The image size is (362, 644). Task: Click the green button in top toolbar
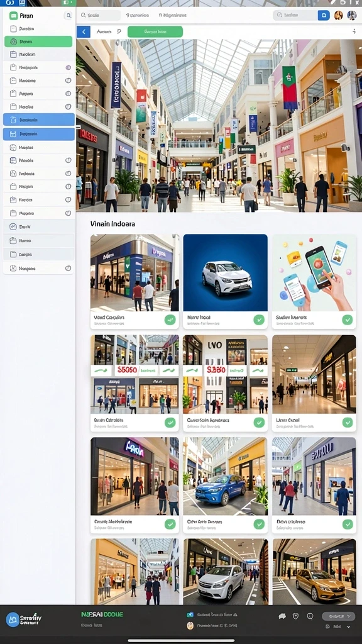(155, 31)
